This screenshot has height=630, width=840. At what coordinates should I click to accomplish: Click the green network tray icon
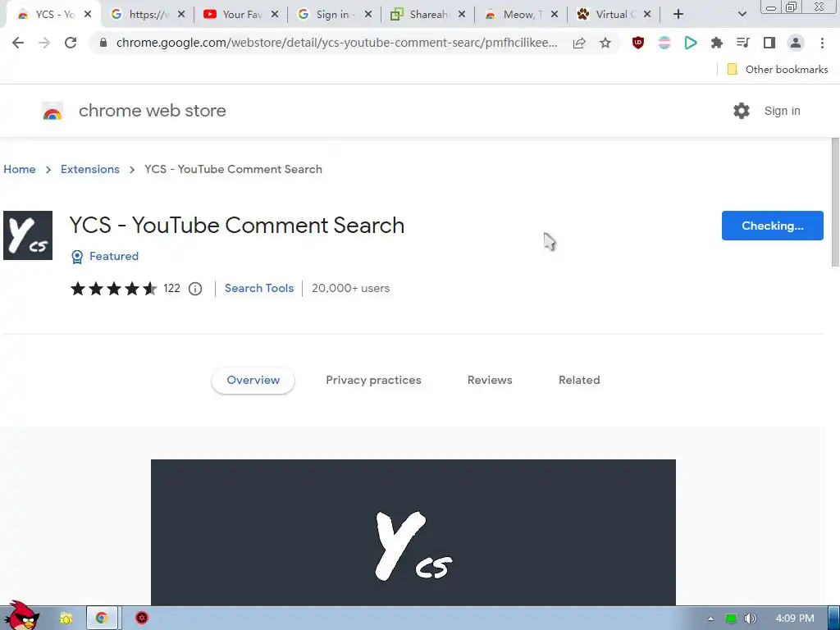point(730,619)
